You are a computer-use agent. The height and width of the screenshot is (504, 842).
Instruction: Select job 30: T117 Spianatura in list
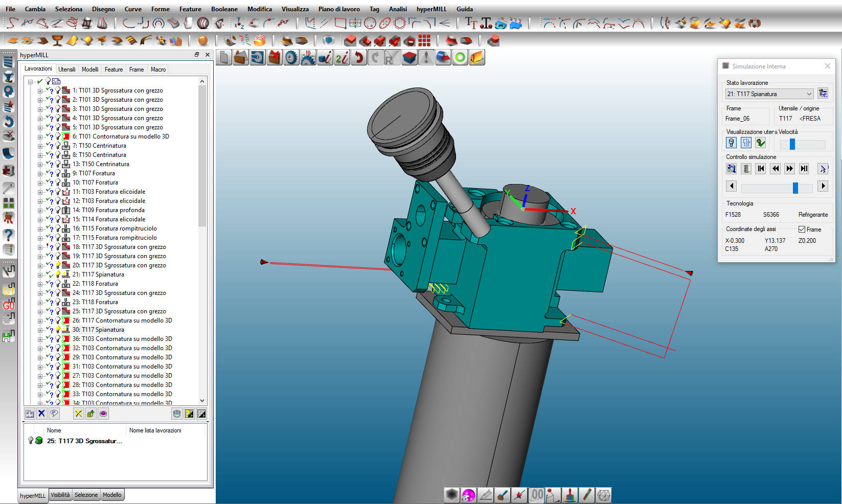(x=98, y=330)
